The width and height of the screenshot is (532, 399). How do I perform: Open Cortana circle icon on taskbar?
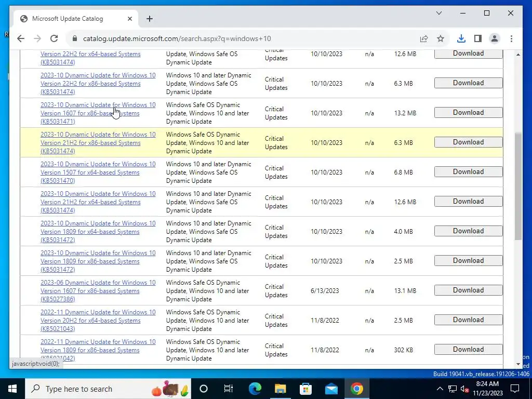[204, 389]
